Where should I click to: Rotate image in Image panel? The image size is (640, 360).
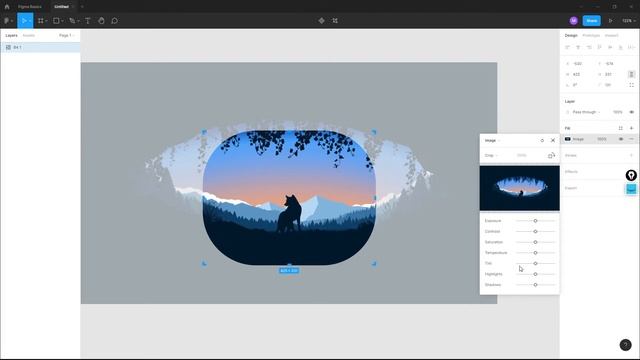551,156
